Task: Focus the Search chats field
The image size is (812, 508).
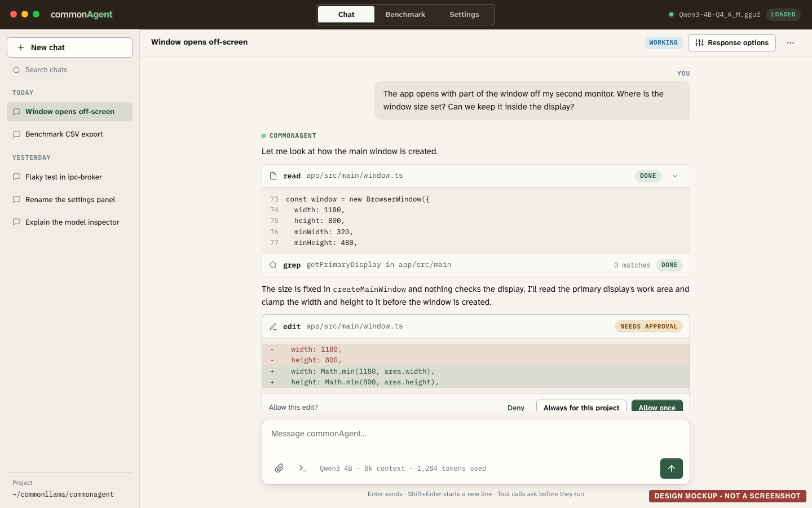Action: coord(69,70)
